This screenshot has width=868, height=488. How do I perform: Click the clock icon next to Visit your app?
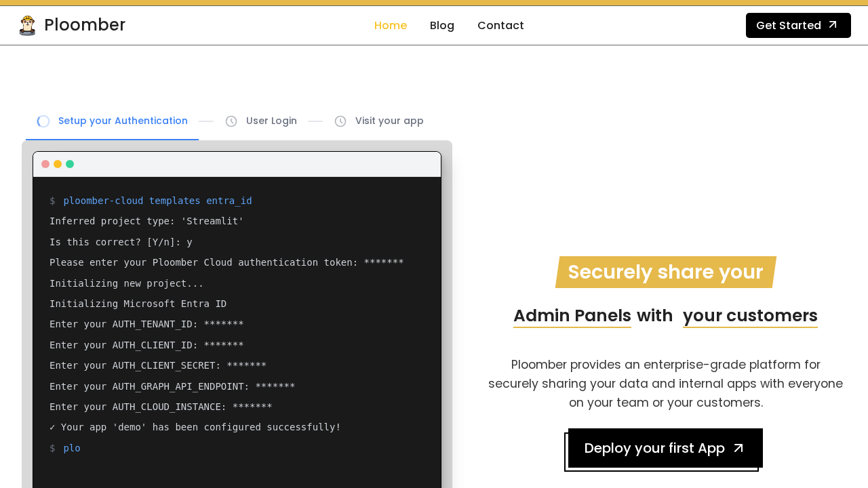tap(340, 121)
